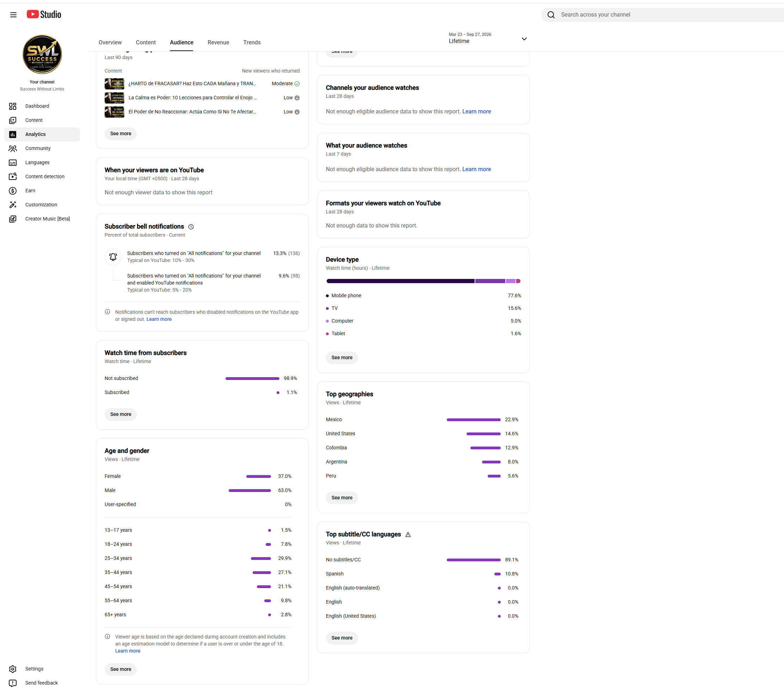The image size is (784, 692).
Task: Open Content detection in sidebar
Action: click(x=42, y=177)
